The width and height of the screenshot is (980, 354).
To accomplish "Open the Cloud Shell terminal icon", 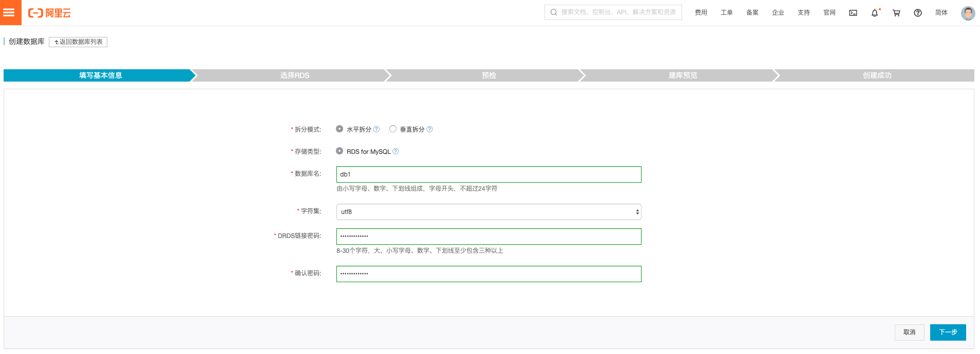I will pyautogui.click(x=853, y=13).
